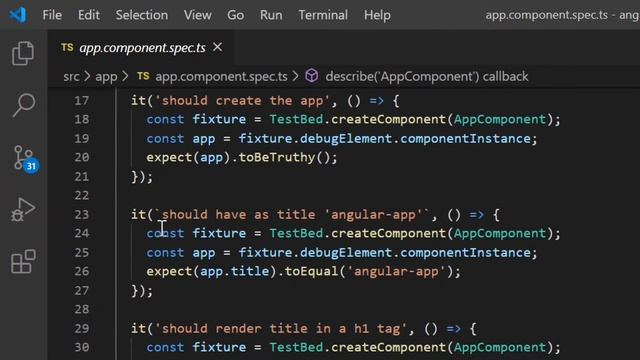This screenshot has width=640, height=360.
Task: Click the window title app.component.spec.ts
Action: pyautogui.click(x=547, y=15)
